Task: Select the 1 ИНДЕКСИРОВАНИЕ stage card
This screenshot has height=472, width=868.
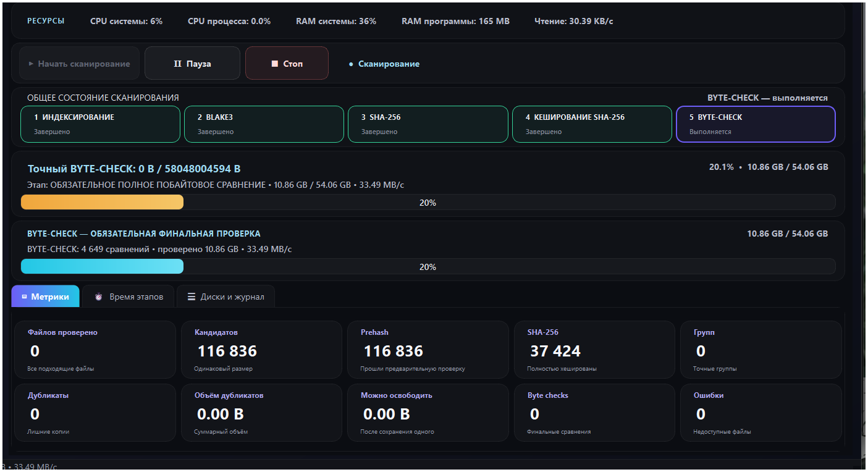Action: (100, 124)
